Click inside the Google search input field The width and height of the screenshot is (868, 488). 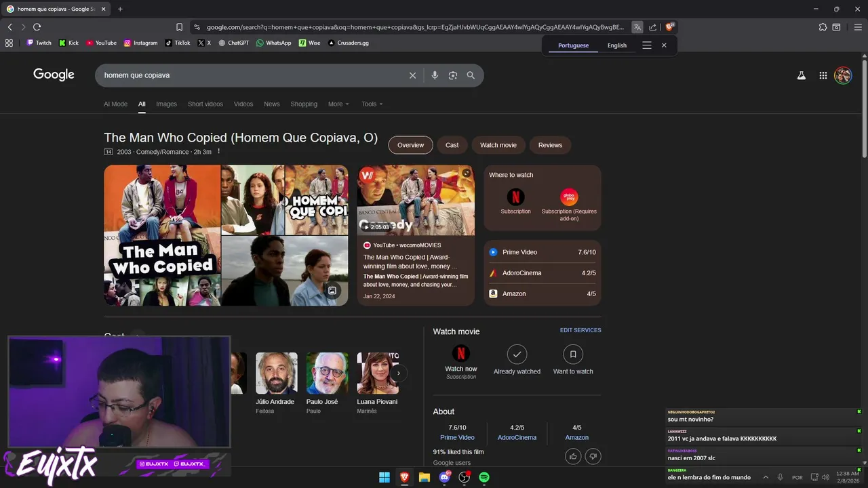tap(252, 75)
